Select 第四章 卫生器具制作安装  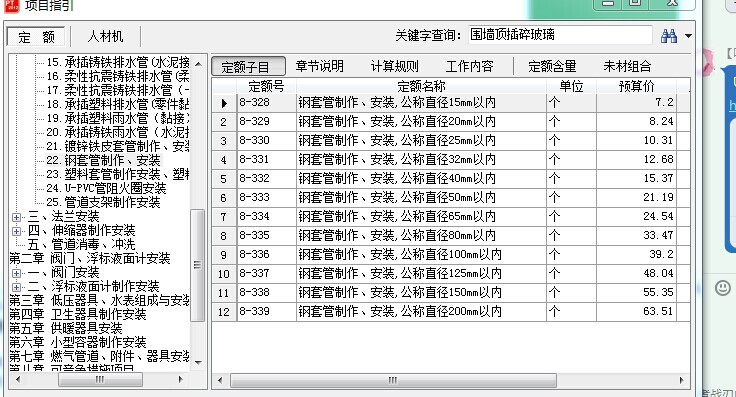pyautogui.click(x=78, y=314)
